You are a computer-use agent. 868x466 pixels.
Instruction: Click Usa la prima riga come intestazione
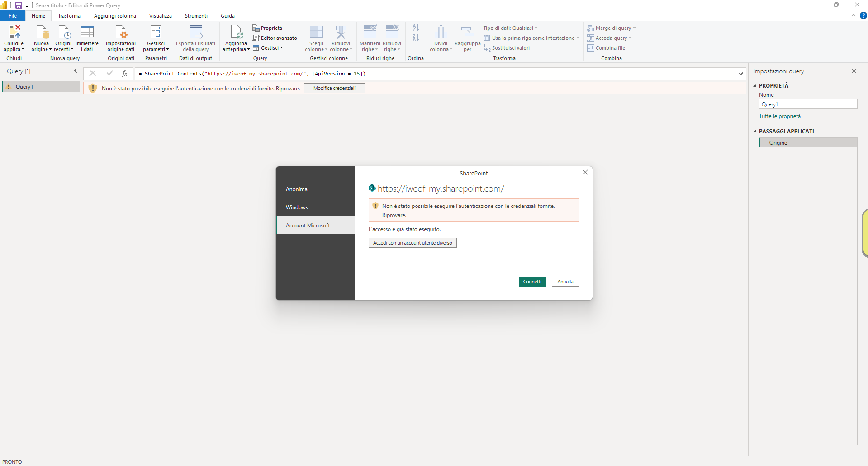[531, 38]
